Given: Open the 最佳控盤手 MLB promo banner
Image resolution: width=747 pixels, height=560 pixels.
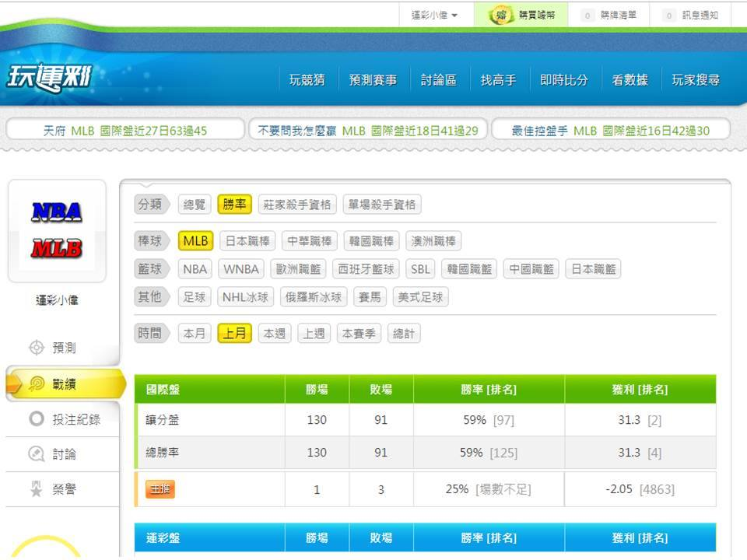Looking at the screenshot, I should (611, 130).
